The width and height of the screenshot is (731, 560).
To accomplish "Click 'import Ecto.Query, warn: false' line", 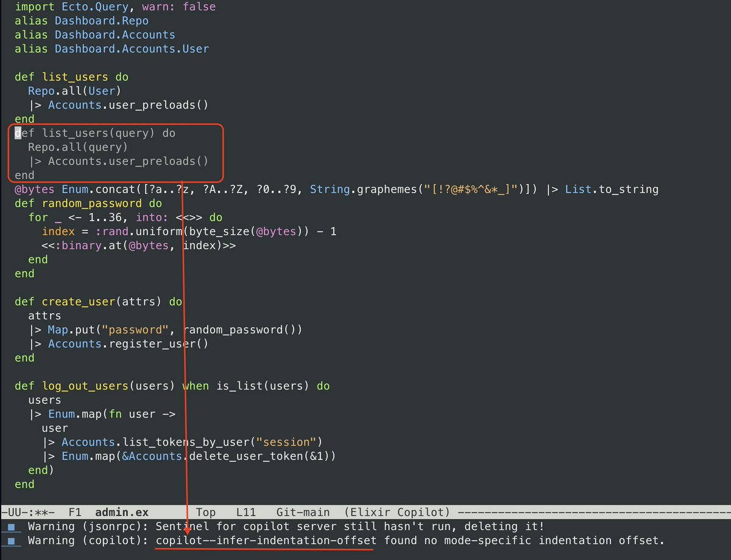I will [x=115, y=7].
